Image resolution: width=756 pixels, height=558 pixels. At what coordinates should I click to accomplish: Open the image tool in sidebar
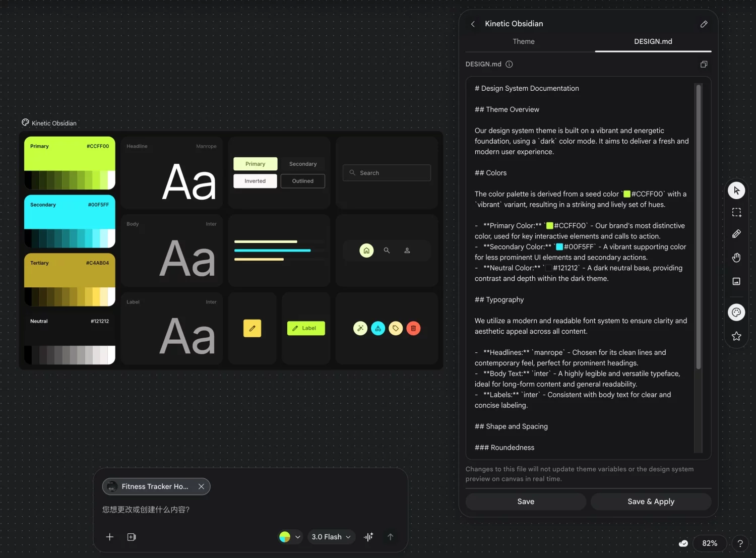(x=736, y=281)
